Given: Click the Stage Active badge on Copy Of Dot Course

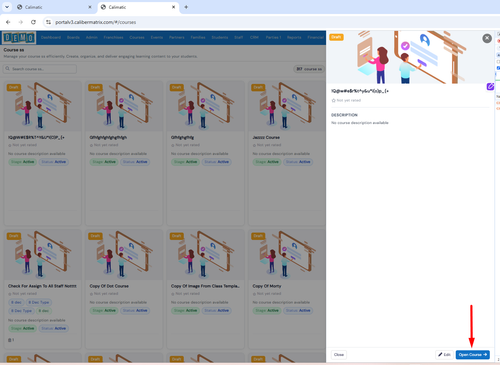Looking at the screenshot, I should coord(104,310).
